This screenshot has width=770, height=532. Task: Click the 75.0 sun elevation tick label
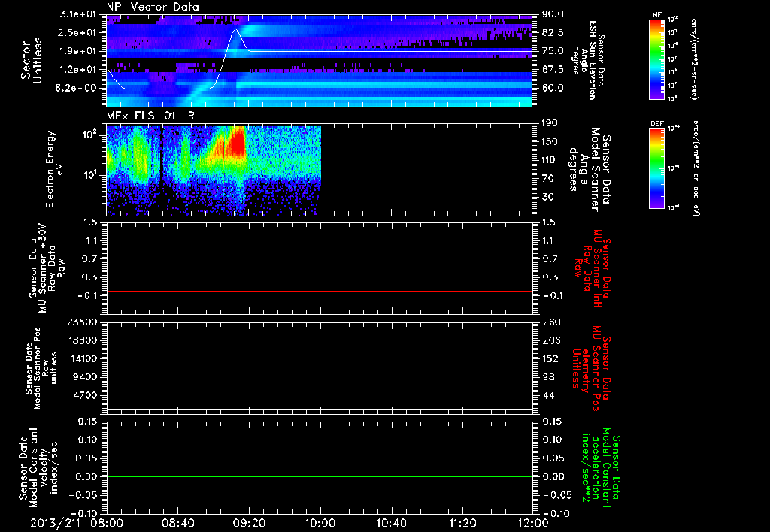(x=553, y=51)
